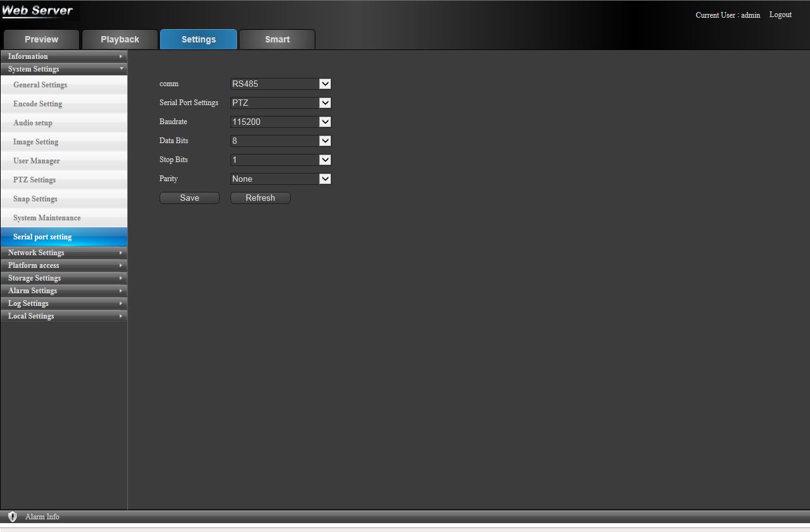Open the Serial Port Settings dropdown
The image size is (810, 532).
point(281,103)
